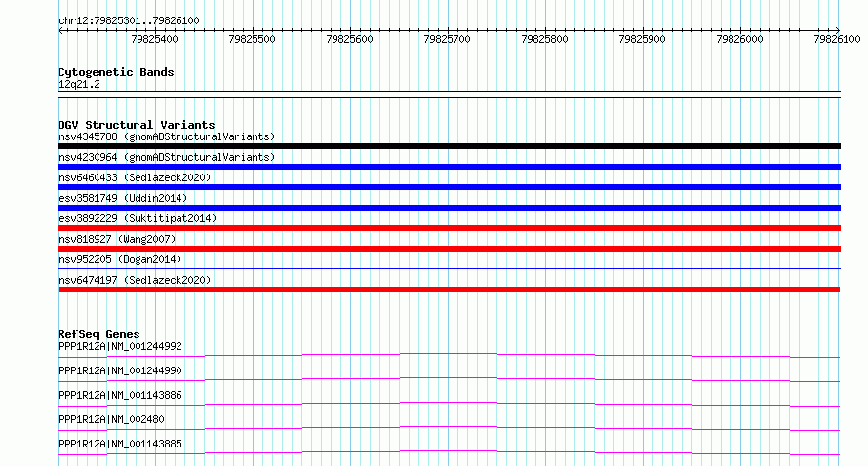The image size is (868, 466).
Task: Click the thin blue nsv952205 Dogan2014 line
Action: pyautogui.click(x=449, y=269)
